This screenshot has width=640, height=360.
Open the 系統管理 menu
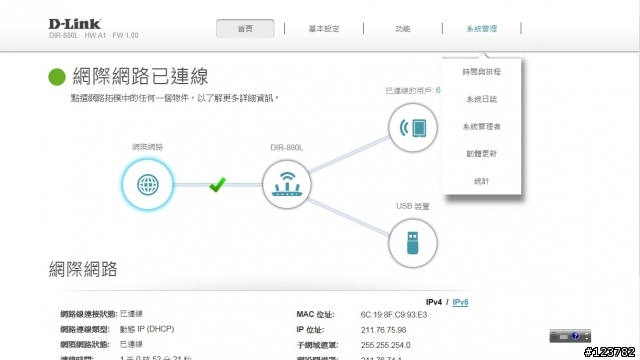pos(482,29)
